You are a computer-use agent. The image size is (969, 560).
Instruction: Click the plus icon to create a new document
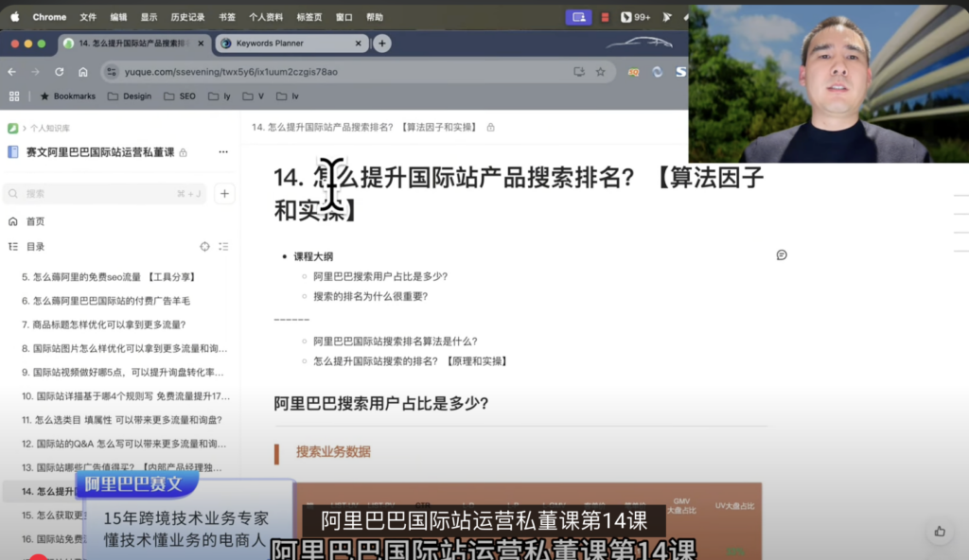click(x=224, y=194)
